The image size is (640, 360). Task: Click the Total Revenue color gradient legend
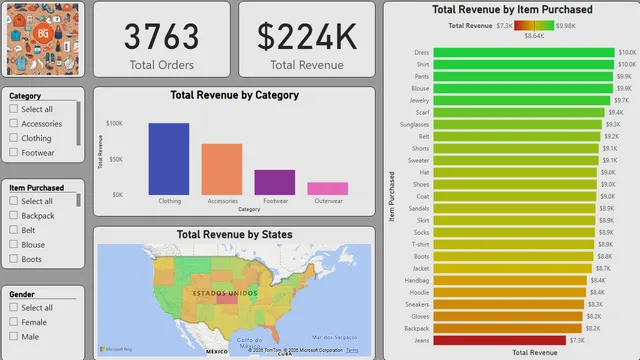coord(534,26)
